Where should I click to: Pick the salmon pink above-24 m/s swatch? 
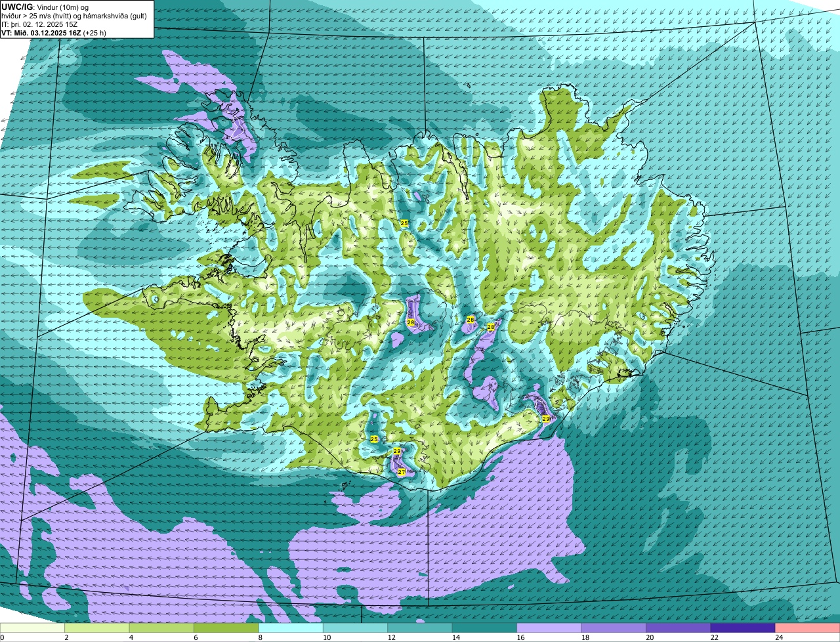point(807,628)
